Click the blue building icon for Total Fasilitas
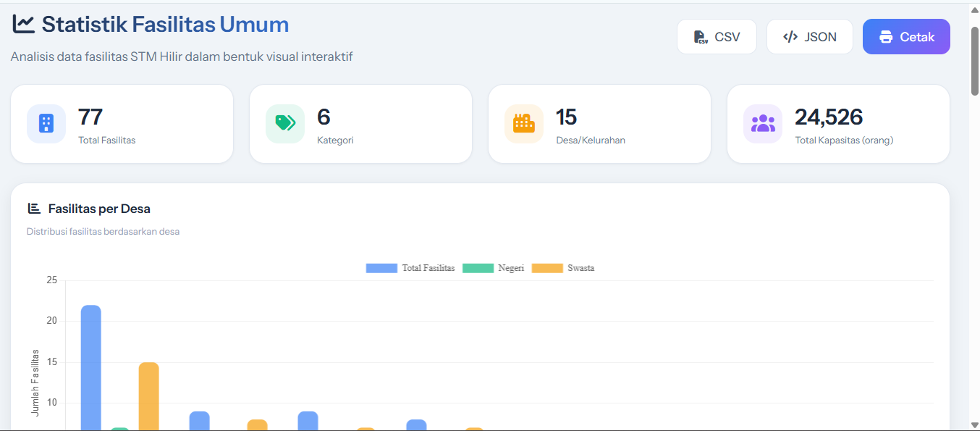Image resolution: width=980 pixels, height=431 pixels. click(46, 124)
